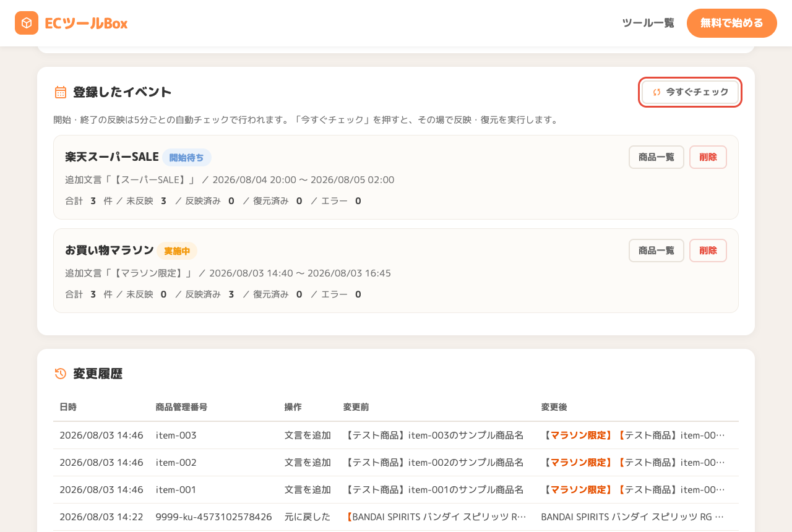Viewport: 792px width, 532px height.
Task: Click the 変更履歴 section heading
Action: coord(98,374)
